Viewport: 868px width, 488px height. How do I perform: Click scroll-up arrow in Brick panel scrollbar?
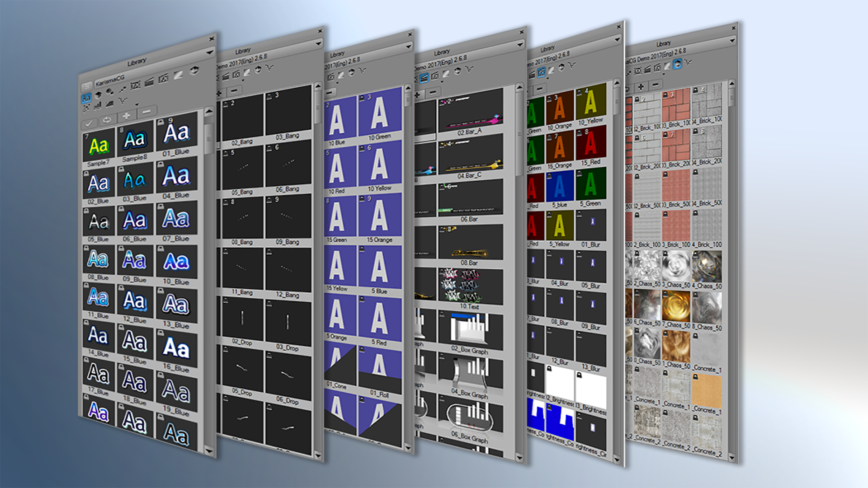[x=731, y=84]
